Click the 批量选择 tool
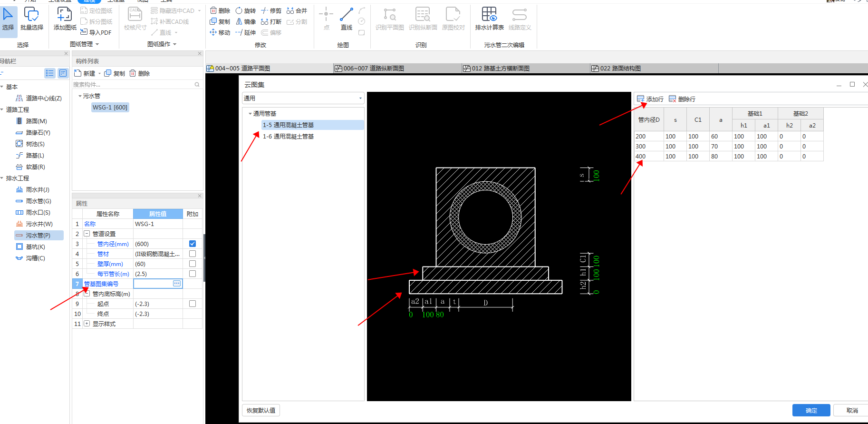 point(31,20)
